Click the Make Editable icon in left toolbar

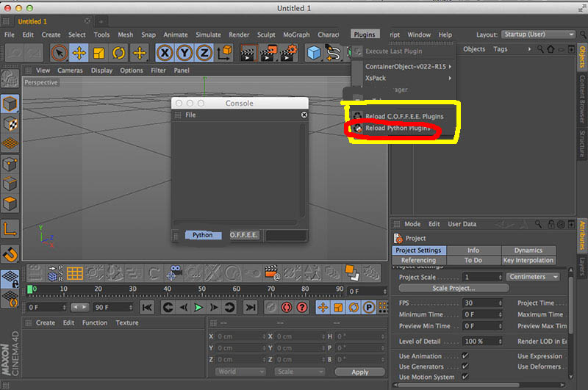tap(10, 79)
